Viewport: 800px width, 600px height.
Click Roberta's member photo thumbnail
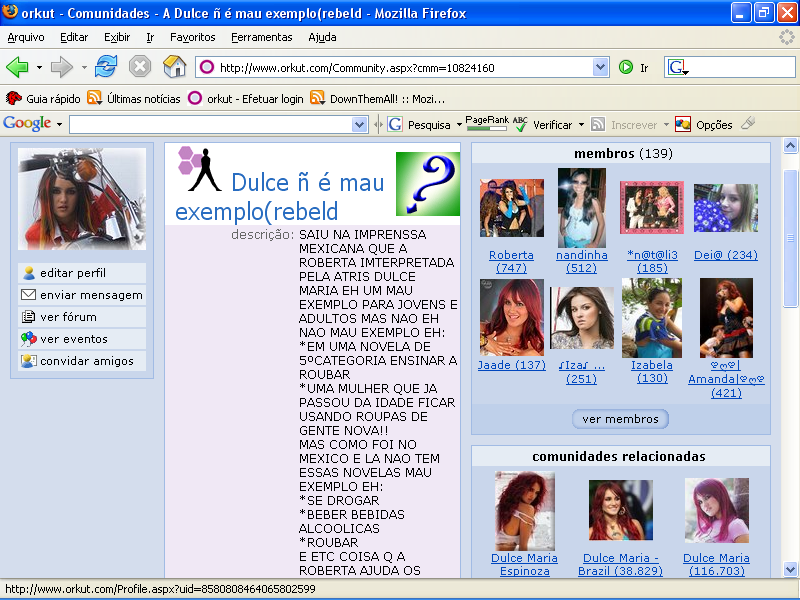click(x=512, y=208)
